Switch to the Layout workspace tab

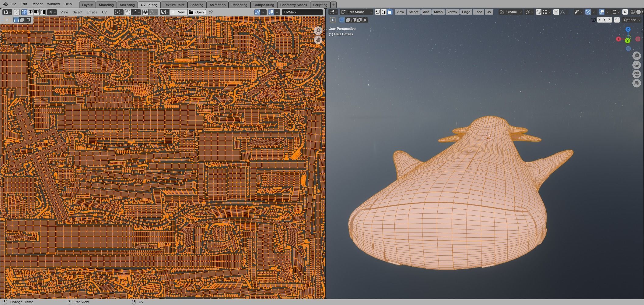click(87, 5)
